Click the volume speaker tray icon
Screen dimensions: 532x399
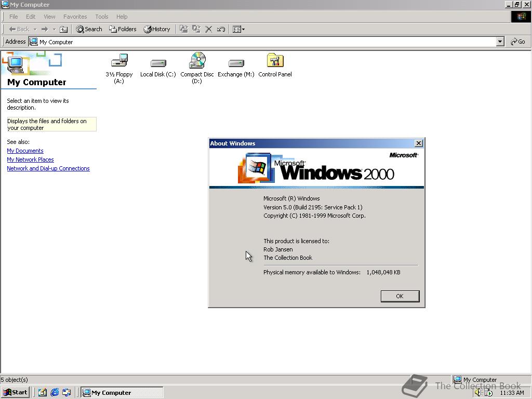pos(478,393)
